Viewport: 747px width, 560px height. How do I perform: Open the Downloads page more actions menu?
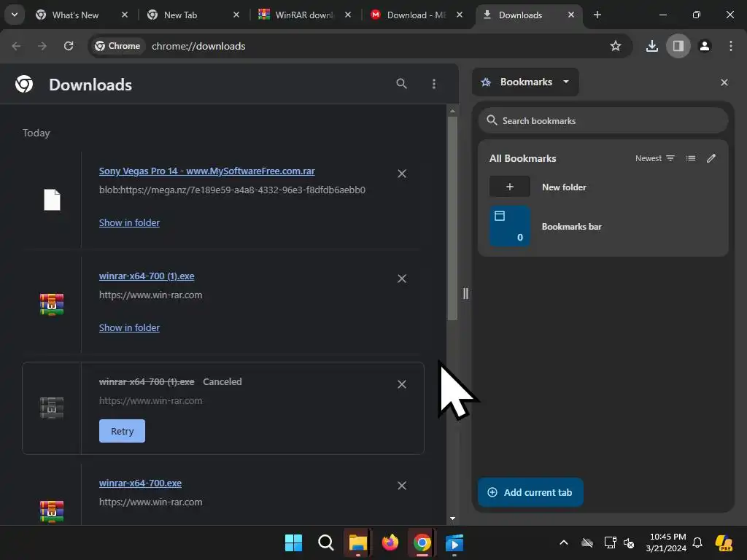point(433,84)
